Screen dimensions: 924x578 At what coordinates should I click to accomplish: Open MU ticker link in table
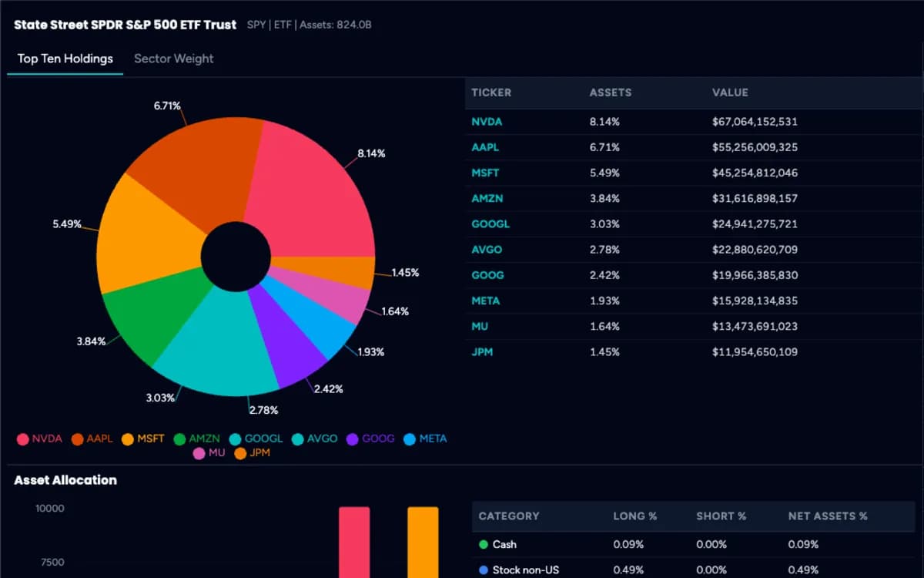(480, 327)
